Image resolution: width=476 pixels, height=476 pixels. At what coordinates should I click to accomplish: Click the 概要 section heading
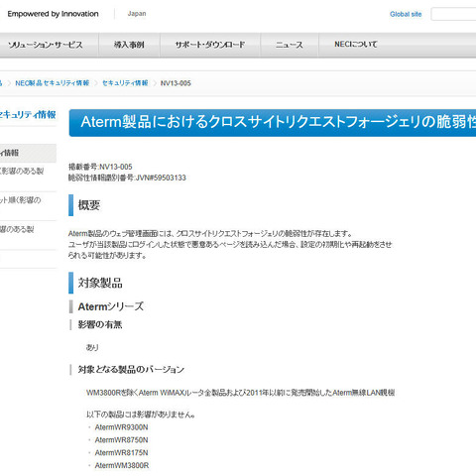tap(89, 205)
